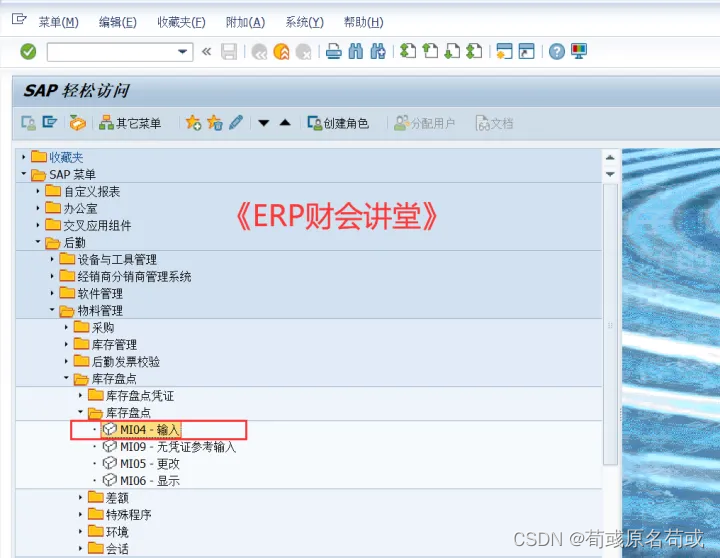The width and height of the screenshot is (720, 558).
Task: Collapse the 物料管理 folder
Action: (52, 310)
